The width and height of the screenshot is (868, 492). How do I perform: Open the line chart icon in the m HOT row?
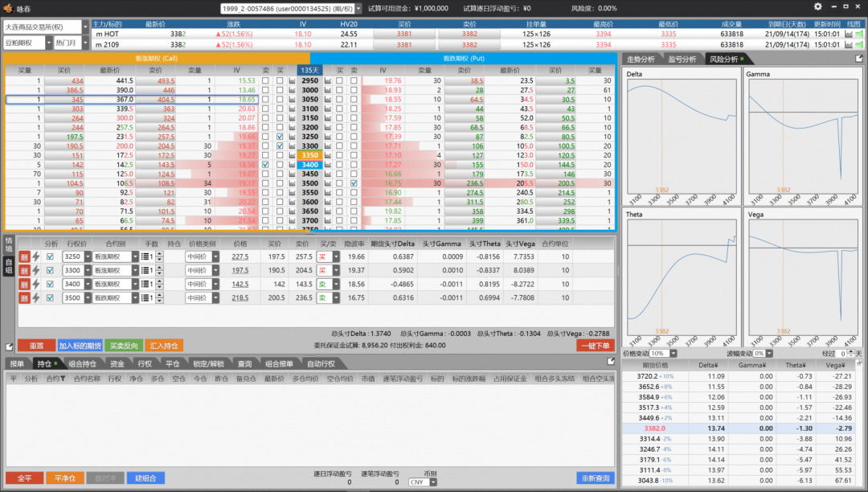pyautogui.click(x=849, y=34)
